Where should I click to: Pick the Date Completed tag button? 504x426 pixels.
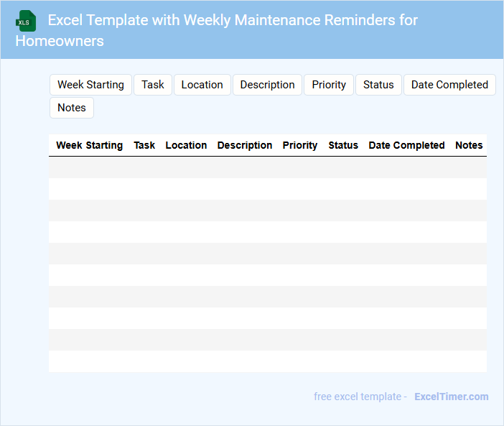point(449,85)
